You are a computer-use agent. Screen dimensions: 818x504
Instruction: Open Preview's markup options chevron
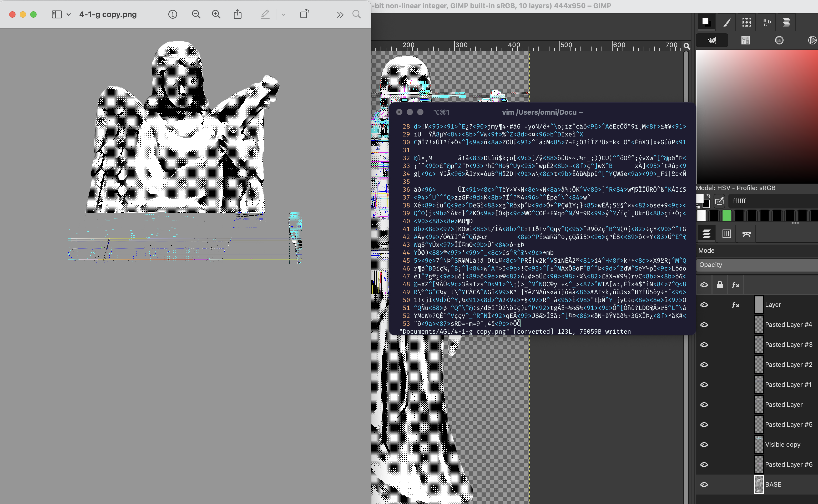tap(284, 14)
